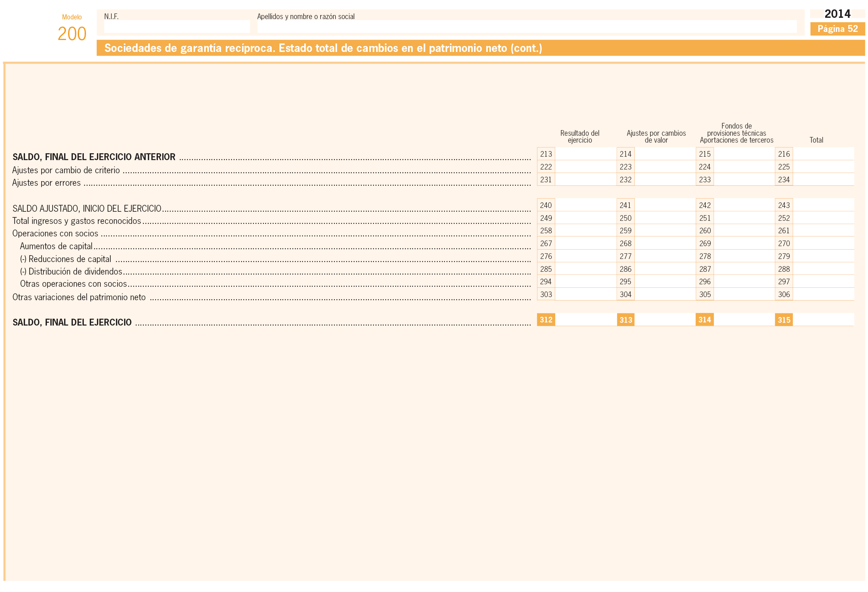Click the Fondos de provisiones técnicas header
The width and height of the screenshot is (868, 592).
(x=737, y=133)
